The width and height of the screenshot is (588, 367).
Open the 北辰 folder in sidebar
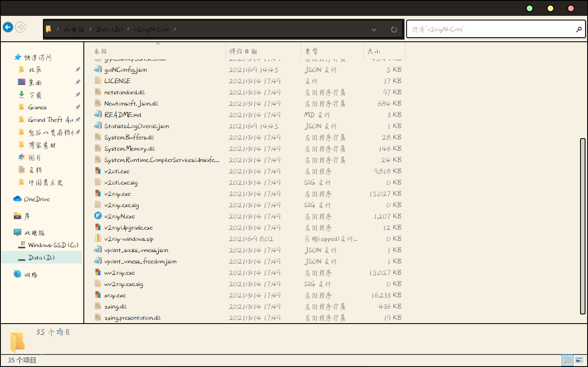tap(35, 70)
